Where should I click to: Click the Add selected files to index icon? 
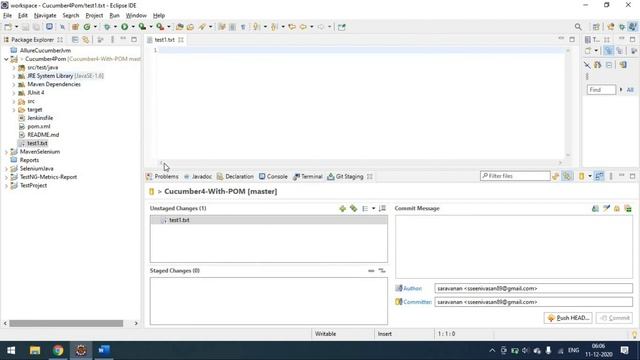pos(342,209)
